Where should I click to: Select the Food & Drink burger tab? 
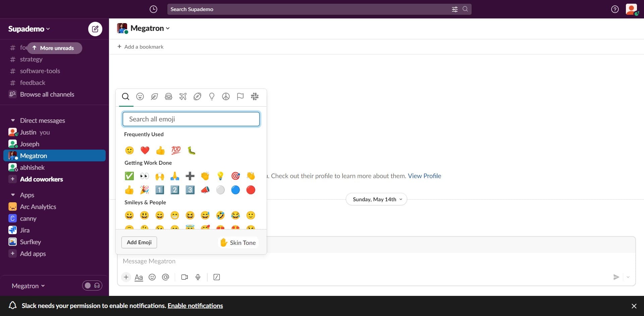pyautogui.click(x=168, y=97)
